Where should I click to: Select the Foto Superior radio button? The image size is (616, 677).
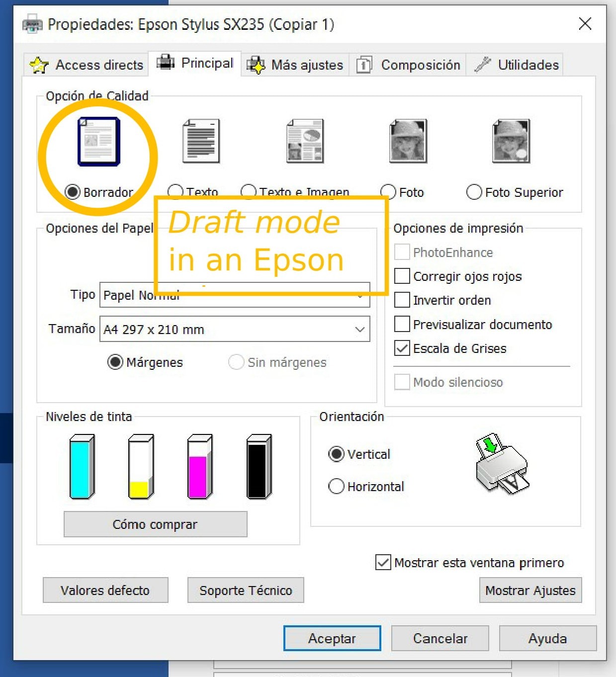474,192
